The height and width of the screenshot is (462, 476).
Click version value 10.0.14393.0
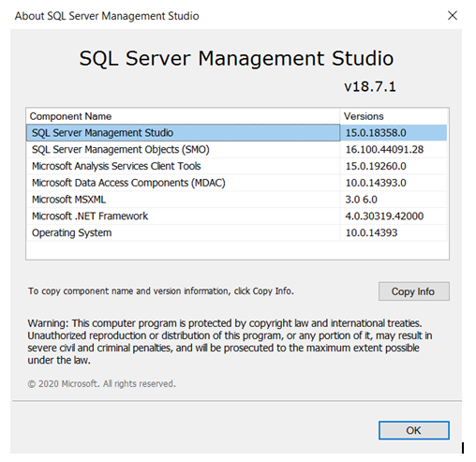click(376, 183)
